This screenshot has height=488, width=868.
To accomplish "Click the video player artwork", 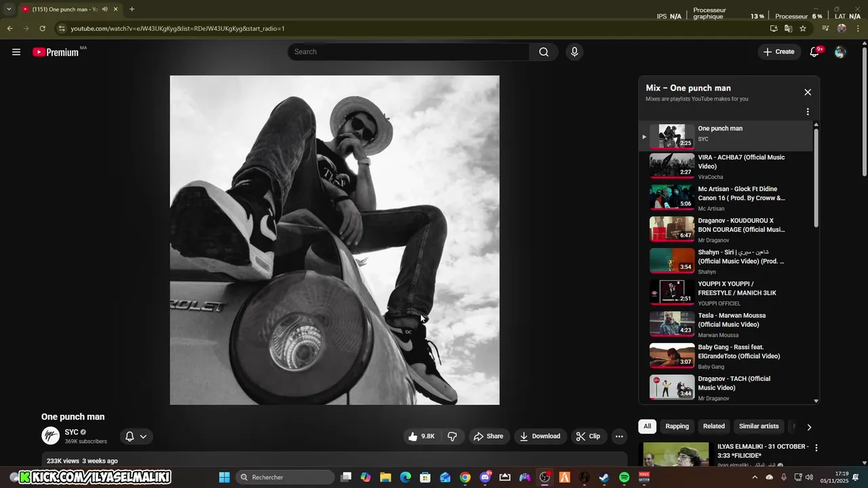I will click(x=334, y=240).
